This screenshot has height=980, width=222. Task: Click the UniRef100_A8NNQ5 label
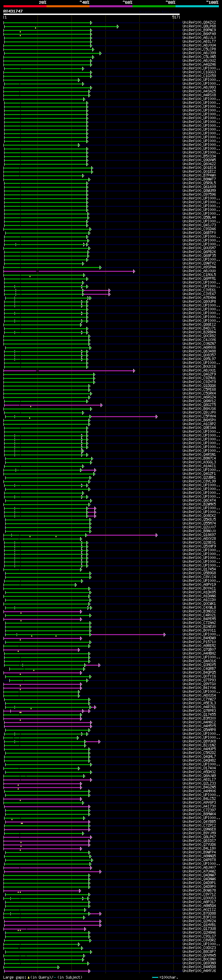(199, 856)
